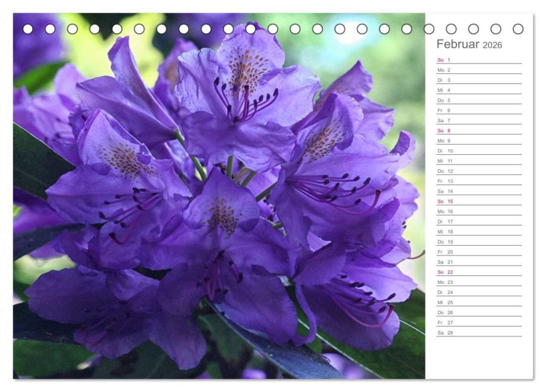Select the Do 19 date row
This screenshot has width=546, height=392.
479,241
